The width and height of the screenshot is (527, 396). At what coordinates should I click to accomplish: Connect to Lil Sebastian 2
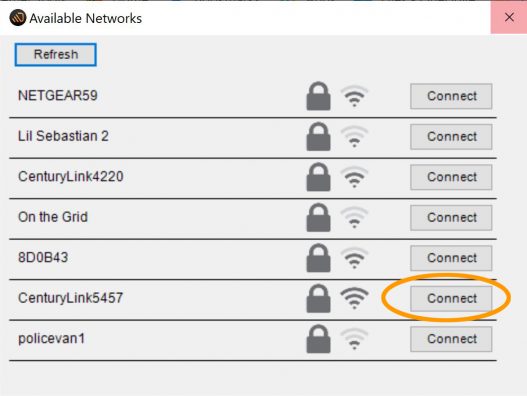tap(451, 137)
